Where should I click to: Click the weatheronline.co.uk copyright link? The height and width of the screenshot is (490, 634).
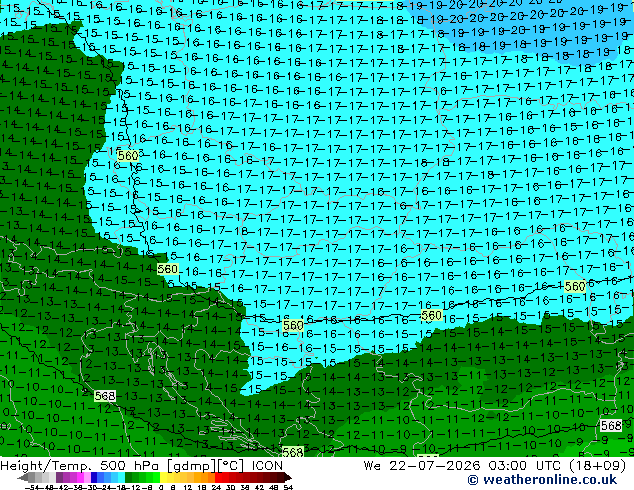pos(542,480)
